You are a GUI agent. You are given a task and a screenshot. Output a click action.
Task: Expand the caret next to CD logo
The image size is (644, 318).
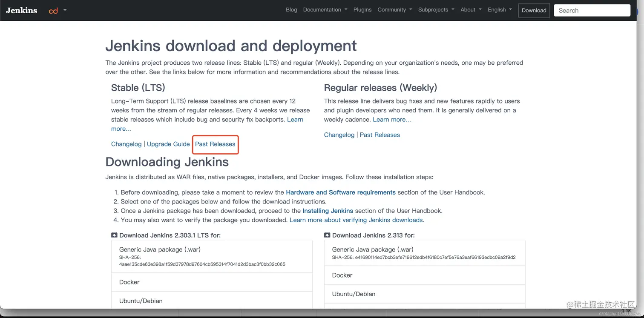[65, 10]
